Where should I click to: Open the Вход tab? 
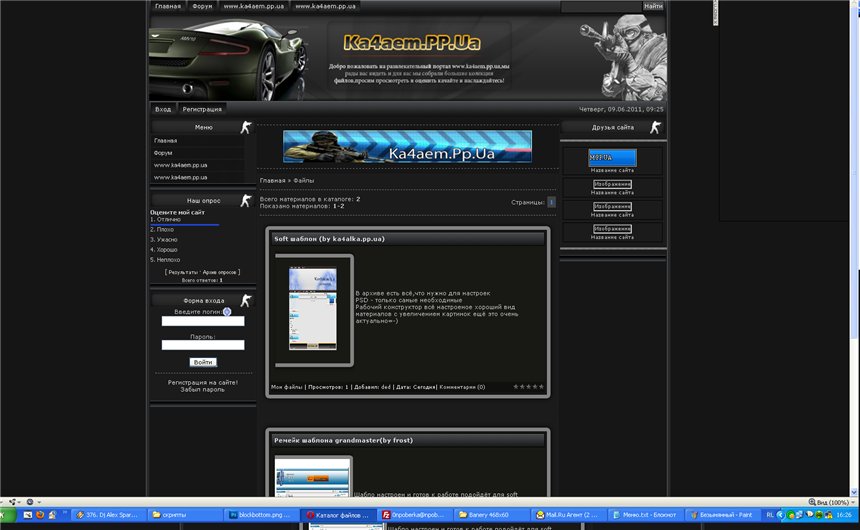(x=163, y=109)
